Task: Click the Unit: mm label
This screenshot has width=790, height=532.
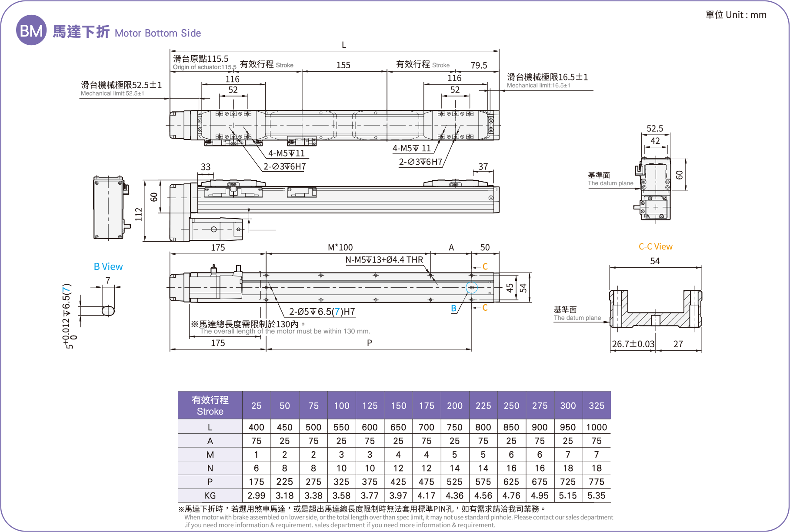Action: point(736,15)
